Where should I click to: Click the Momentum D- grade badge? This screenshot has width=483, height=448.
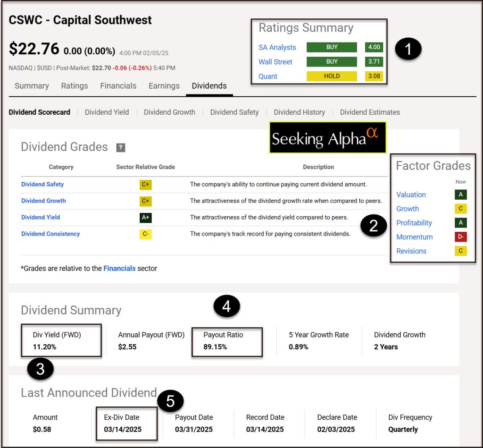click(x=460, y=237)
